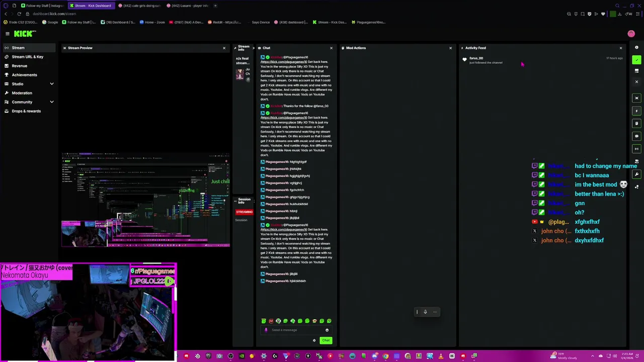Click the wrench icon in right sidebar
This screenshot has height=362, width=644.
[x=636, y=174]
